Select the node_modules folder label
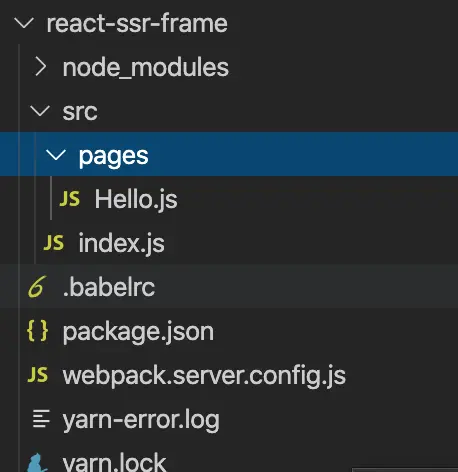This screenshot has height=472, width=458. tap(146, 67)
